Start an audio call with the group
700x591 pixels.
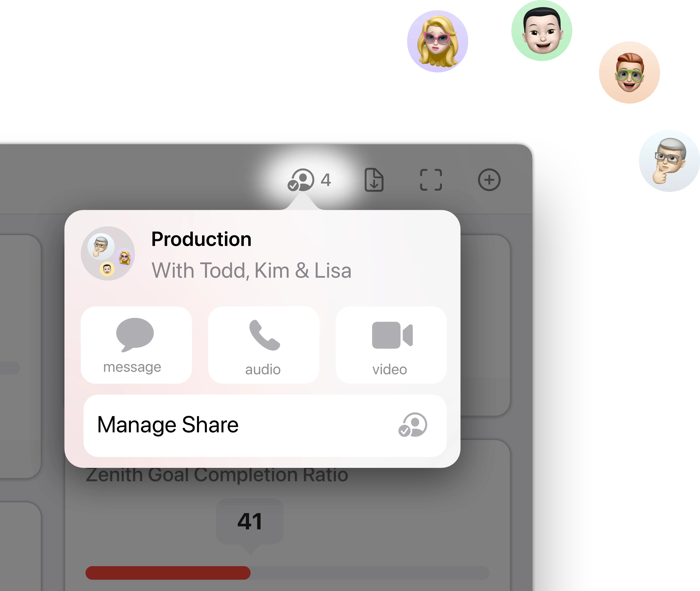(264, 345)
